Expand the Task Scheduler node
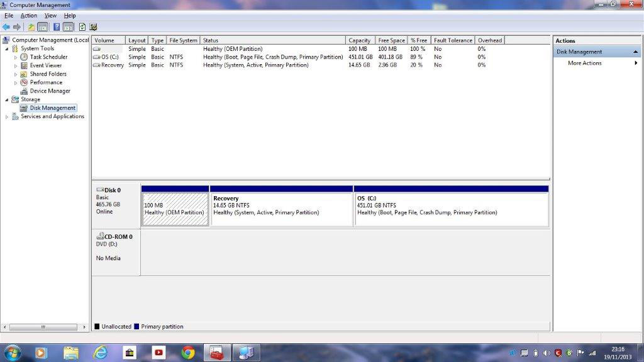Screen dimensions: 644x362 coord(16,57)
